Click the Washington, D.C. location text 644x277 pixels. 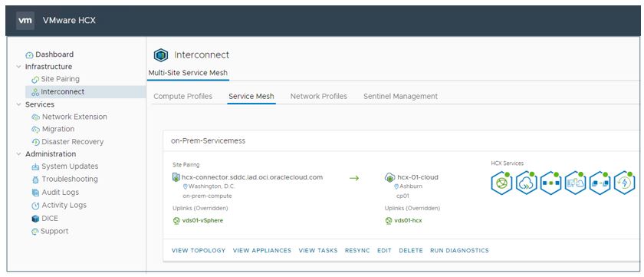point(212,186)
